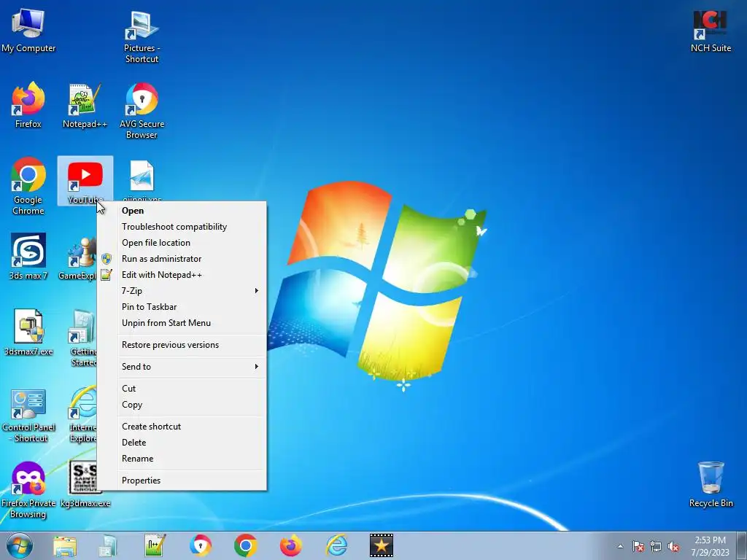
Task: Click the network tray icon
Action: click(656, 547)
